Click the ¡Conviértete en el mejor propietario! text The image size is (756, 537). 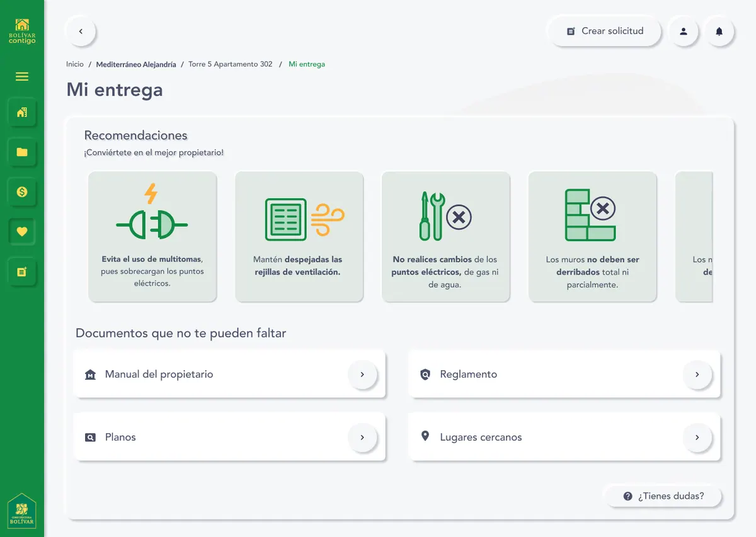tap(154, 153)
